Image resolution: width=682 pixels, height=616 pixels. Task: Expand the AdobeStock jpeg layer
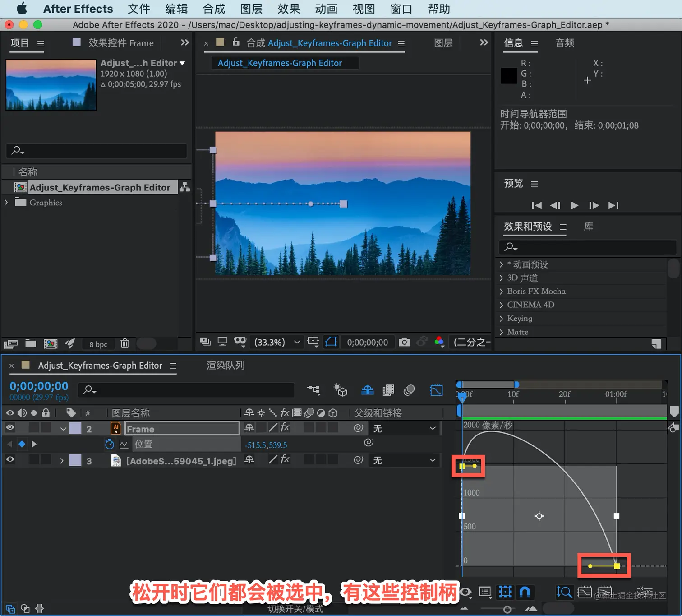click(x=62, y=461)
